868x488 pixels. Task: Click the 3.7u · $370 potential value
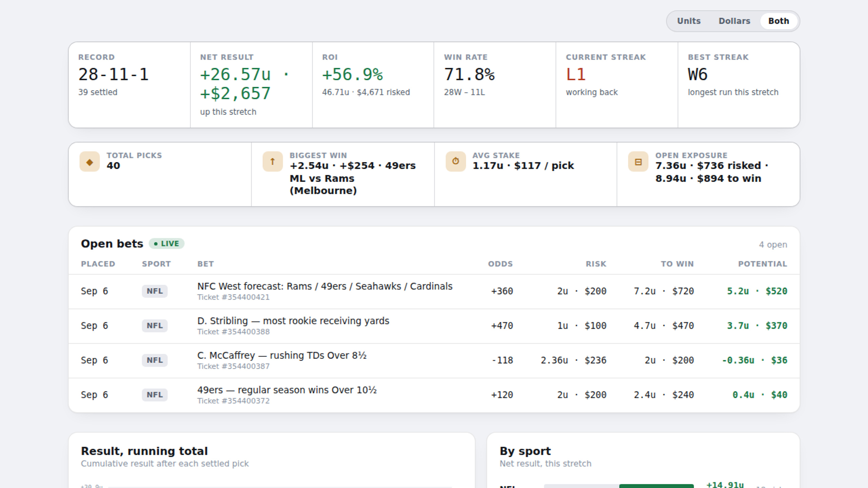pyautogui.click(x=757, y=326)
